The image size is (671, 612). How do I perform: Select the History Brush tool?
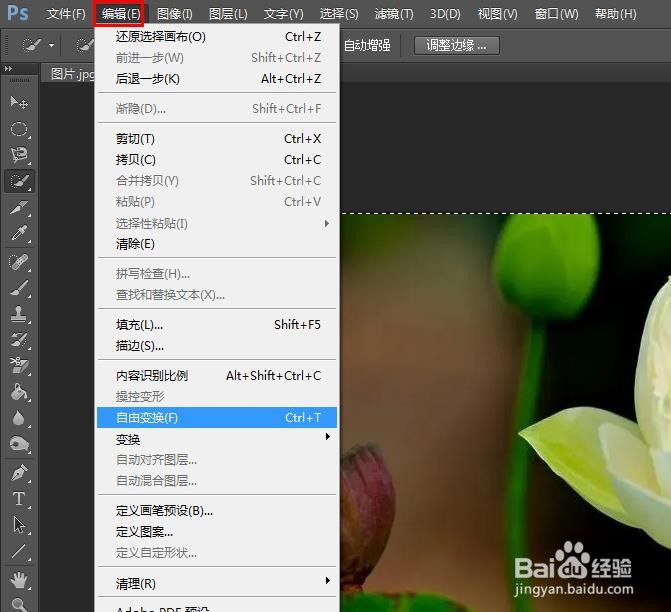pyautogui.click(x=18, y=340)
